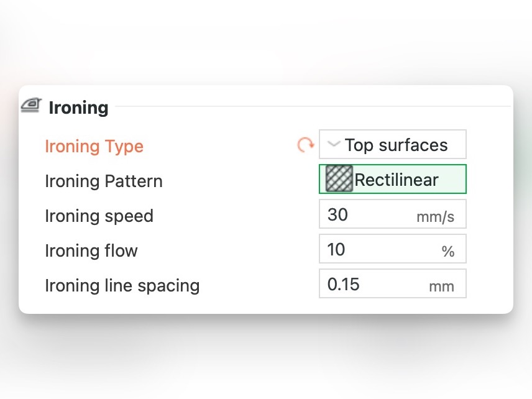Click the value 0.15 in line spacing

pyautogui.click(x=344, y=284)
